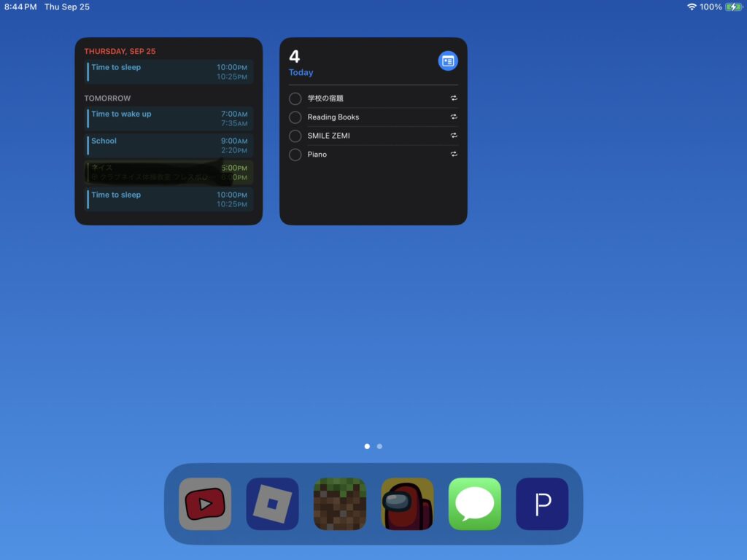
Task: Open today's Time to sleep event
Action: [169, 71]
